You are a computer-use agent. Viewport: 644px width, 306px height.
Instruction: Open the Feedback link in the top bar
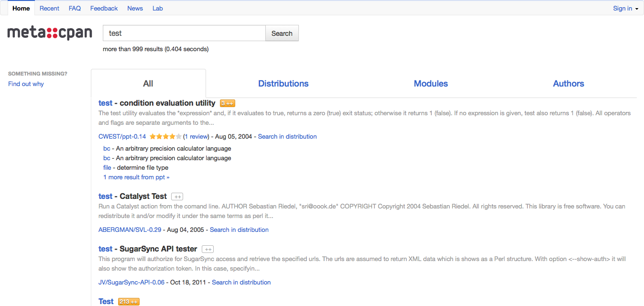[x=104, y=8]
